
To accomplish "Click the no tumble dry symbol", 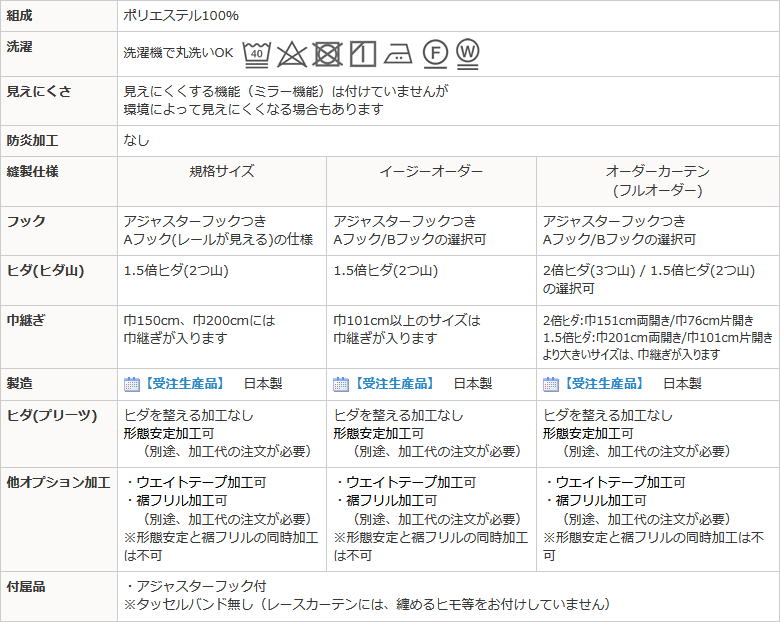I will click(x=327, y=53).
